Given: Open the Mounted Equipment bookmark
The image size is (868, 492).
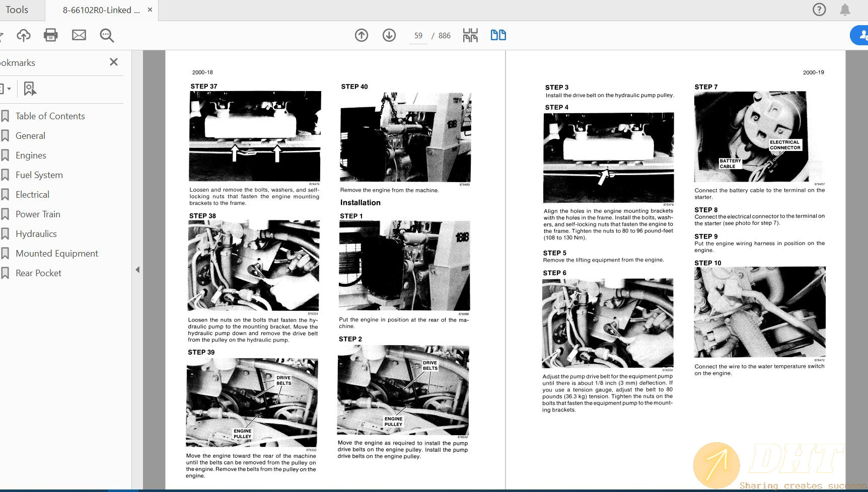Looking at the screenshot, I should point(56,254).
